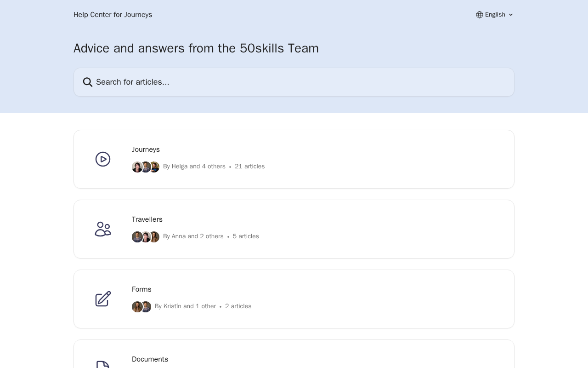Image resolution: width=588 pixels, height=368 pixels.
Task: Click the globe language icon
Action: pyautogui.click(x=480, y=15)
